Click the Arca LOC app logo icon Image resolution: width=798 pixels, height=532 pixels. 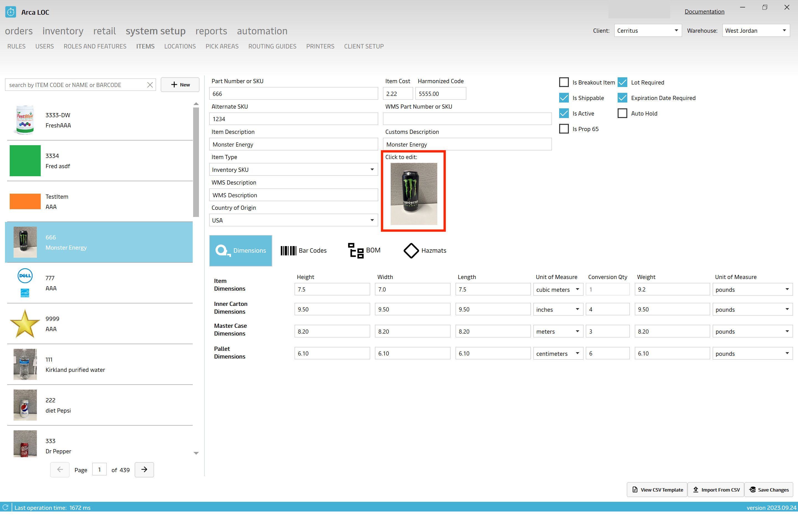pyautogui.click(x=11, y=12)
